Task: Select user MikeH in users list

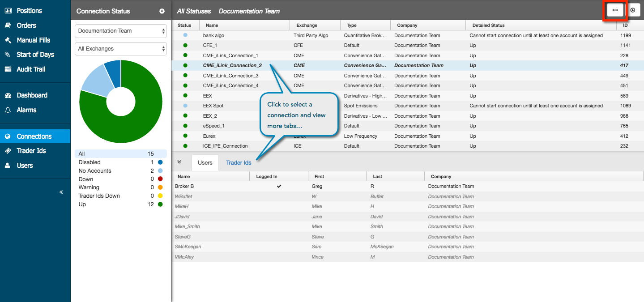Action: (408, 206)
